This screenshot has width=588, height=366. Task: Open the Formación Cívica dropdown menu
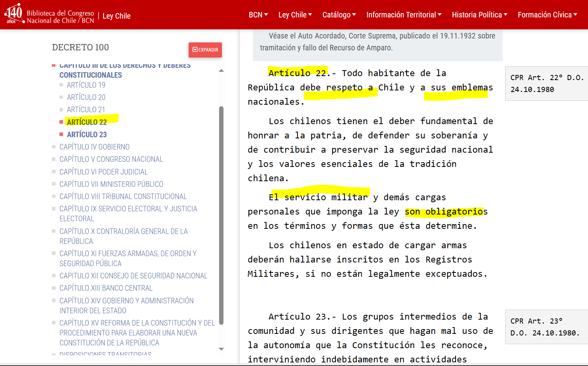pyautogui.click(x=547, y=15)
